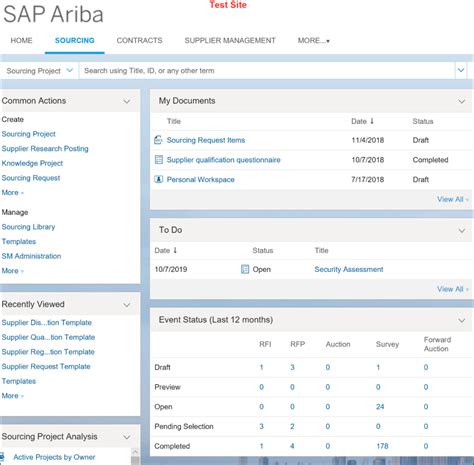
Task: Open the MORE... navigation menu
Action: click(x=313, y=41)
